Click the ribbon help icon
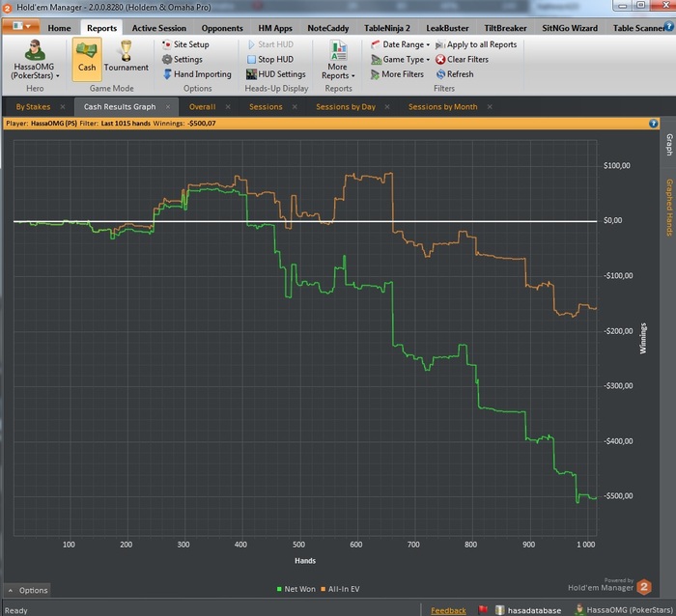The height and width of the screenshot is (616, 676). click(668, 27)
